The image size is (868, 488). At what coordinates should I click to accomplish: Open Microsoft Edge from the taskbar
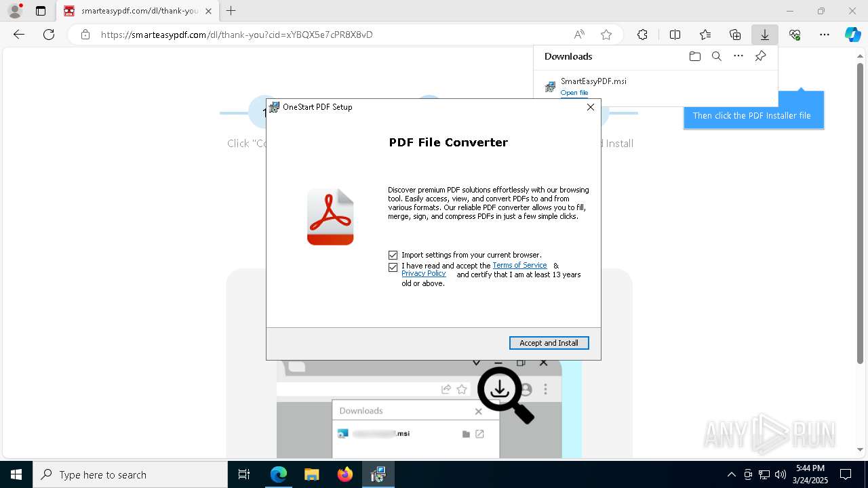coord(279,474)
